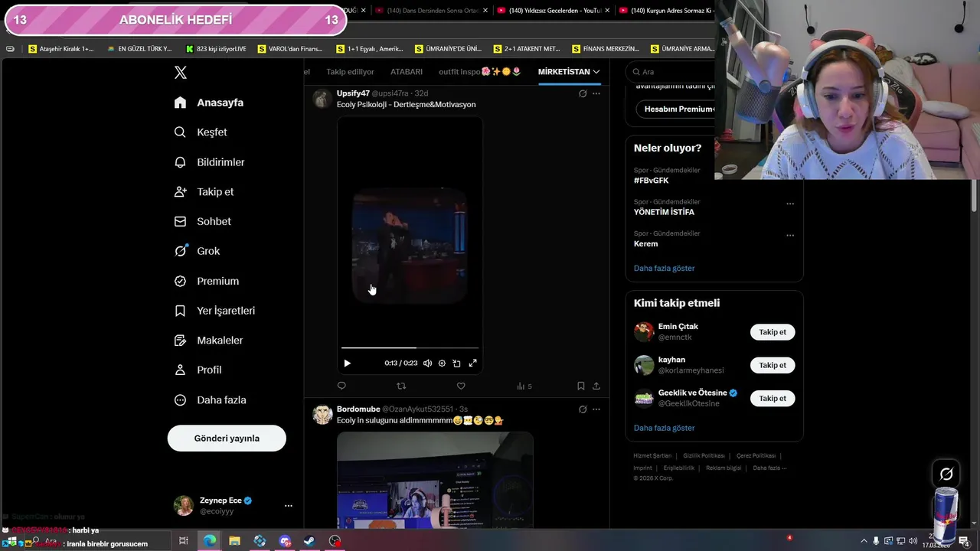Open the Makaleler icon in sidebar
This screenshot has width=980, height=551.
[180, 341]
